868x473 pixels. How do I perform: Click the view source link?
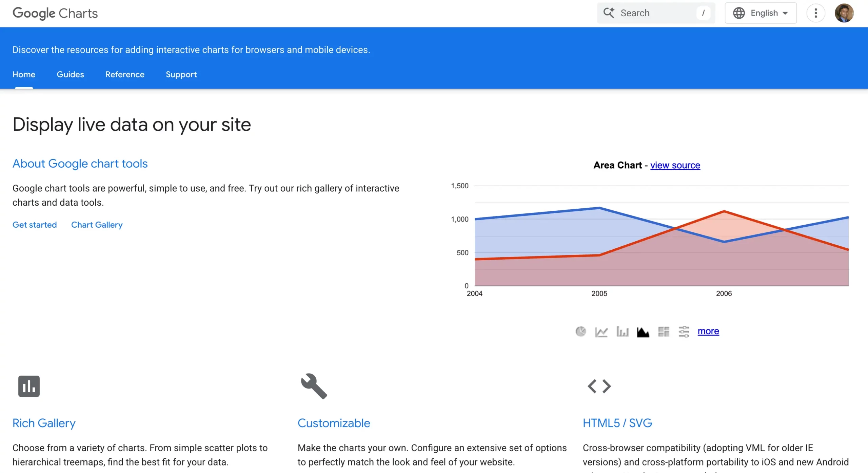[675, 165]
